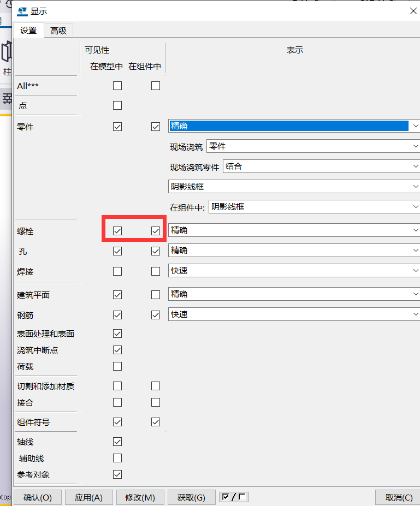Uncheck 表面处理和表面 checkbox
The image size is (420, 506).
pyautogui.click(x=117, y=334)
